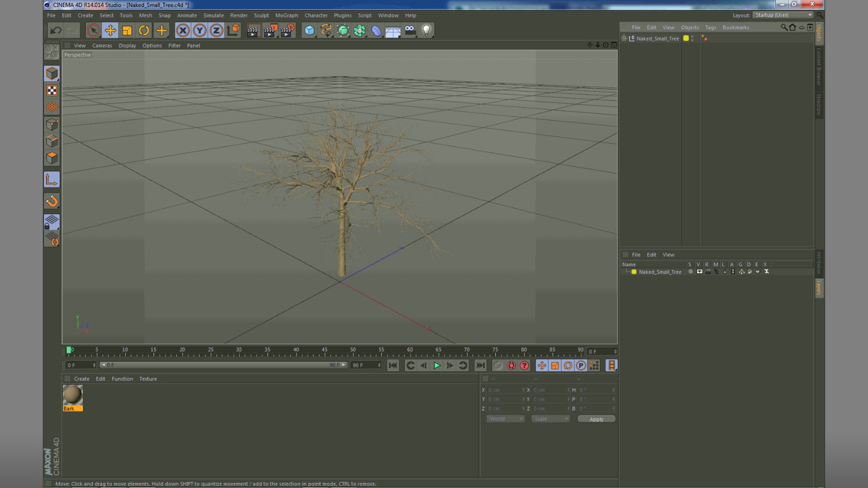Toggle the Y-axis lock
The image size is (868, 488).
[200, 30]
